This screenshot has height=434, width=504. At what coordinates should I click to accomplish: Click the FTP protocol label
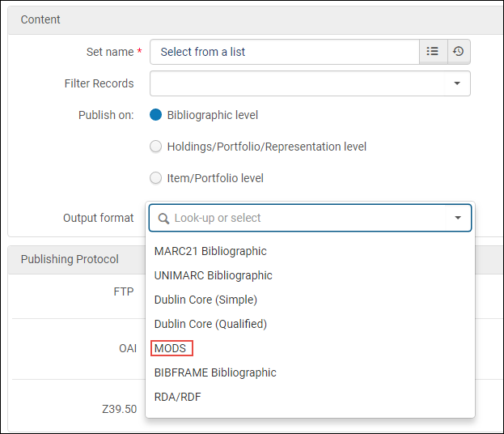pos(123,291)
